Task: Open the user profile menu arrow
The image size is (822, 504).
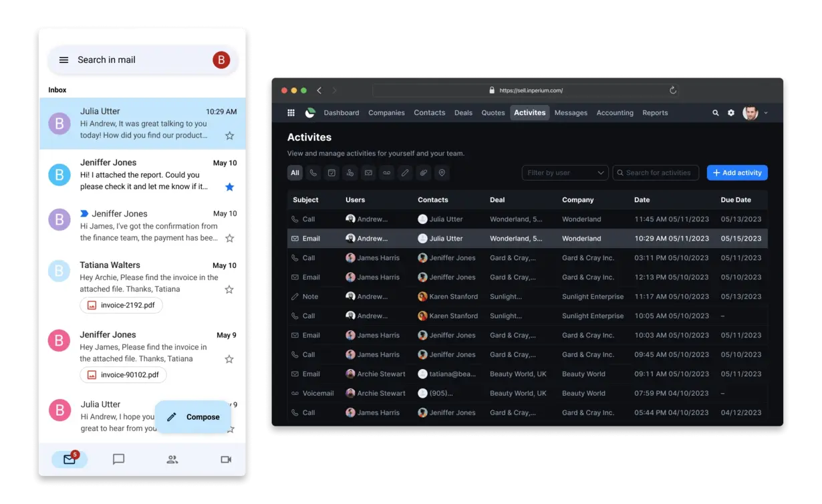Action: click(x=766, y=113)
